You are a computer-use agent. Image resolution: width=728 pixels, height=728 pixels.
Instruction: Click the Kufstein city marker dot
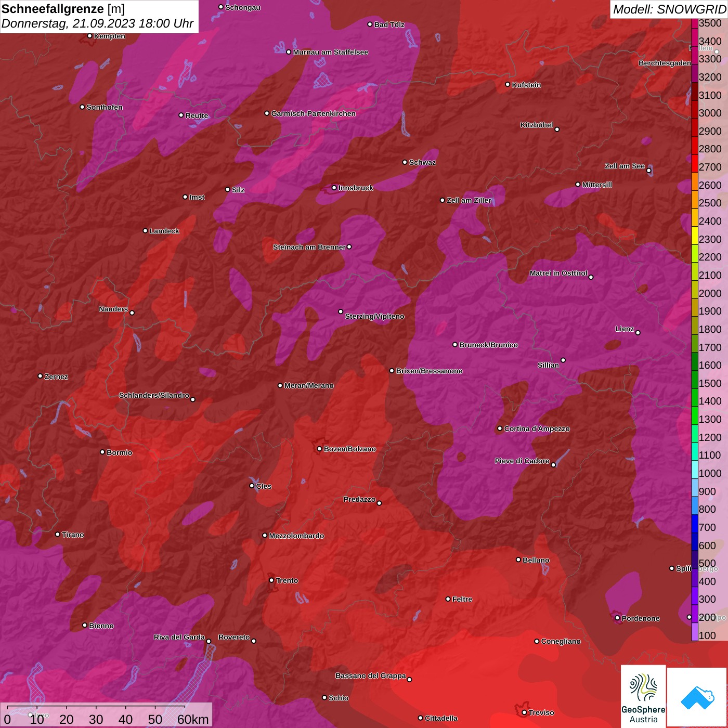click(x=508, y=84)
